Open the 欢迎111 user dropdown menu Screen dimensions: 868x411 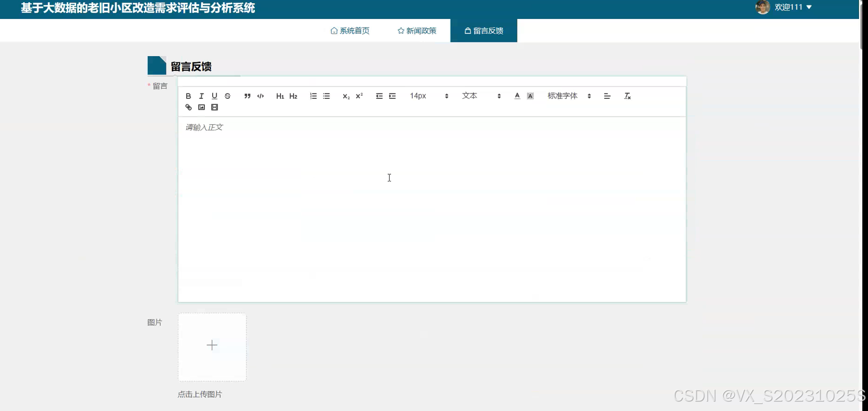tap(793, 7)
